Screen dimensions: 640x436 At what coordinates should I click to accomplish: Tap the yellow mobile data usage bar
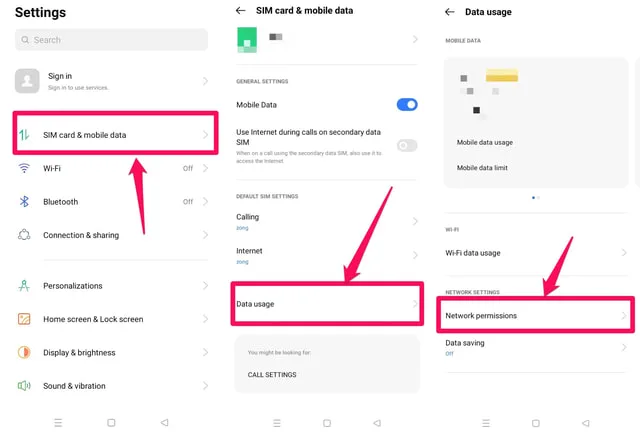(x=502, y=75)
